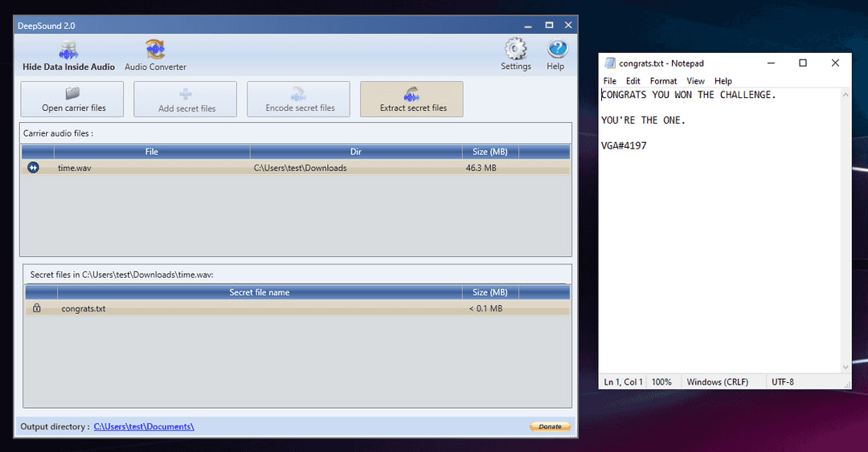The height and width of the screenshot is (452, 868).
Task: Click the time.wav carrier audio icon
Action: pos(33,167)
